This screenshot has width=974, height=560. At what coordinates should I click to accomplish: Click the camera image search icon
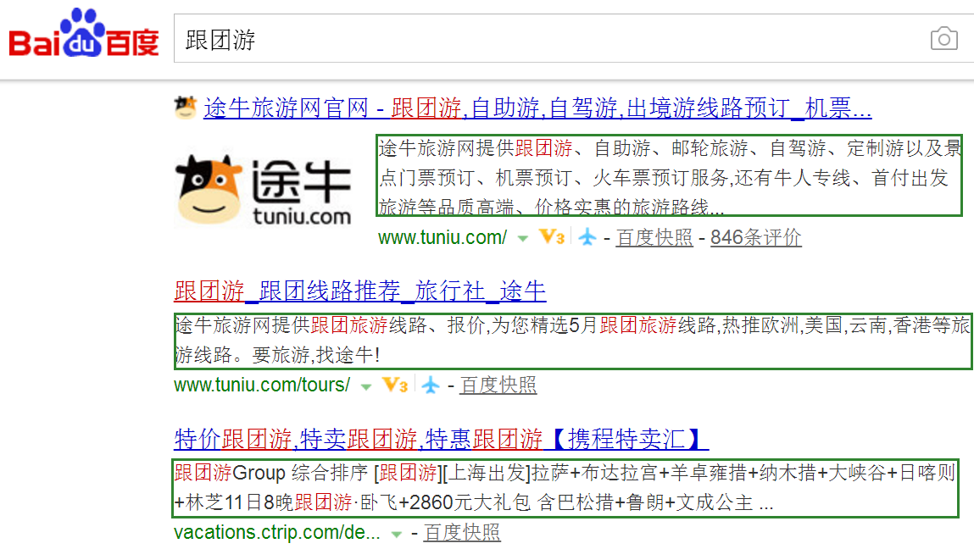943,39
